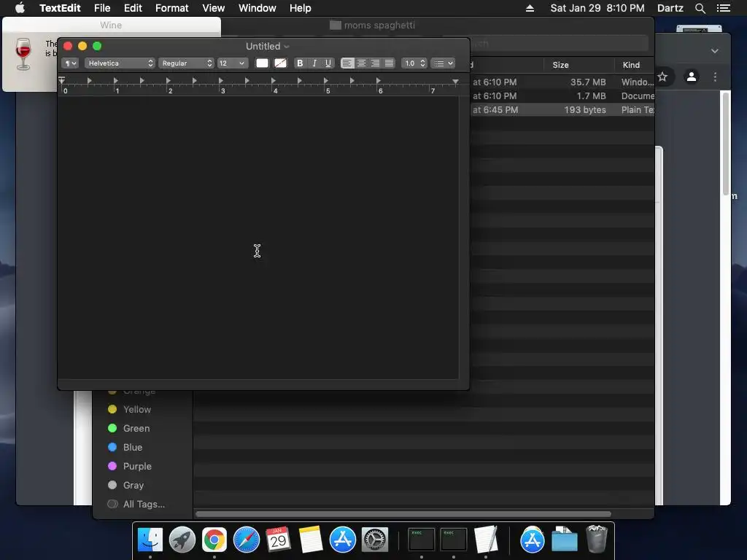Open Finder from the Dock
Viewport: 747px width, 560px height.
click(150, 540)
